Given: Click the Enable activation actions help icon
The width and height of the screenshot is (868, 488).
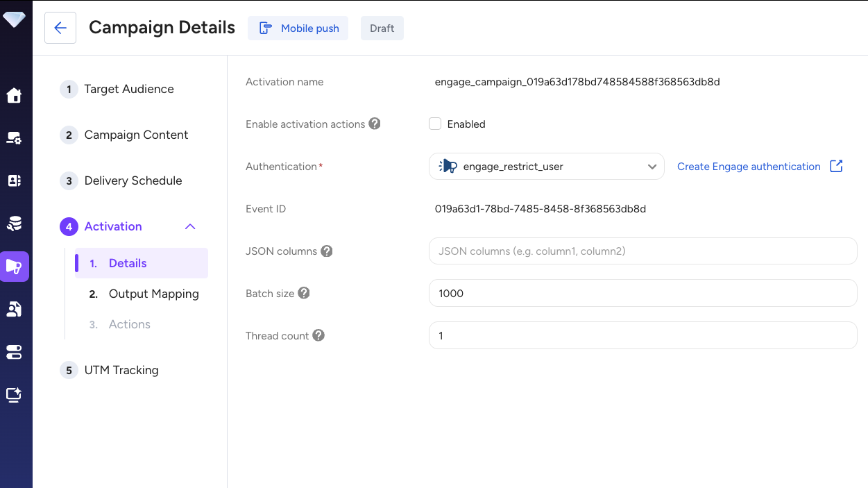Looking at the screenshot, I should [x=375, y=124].
